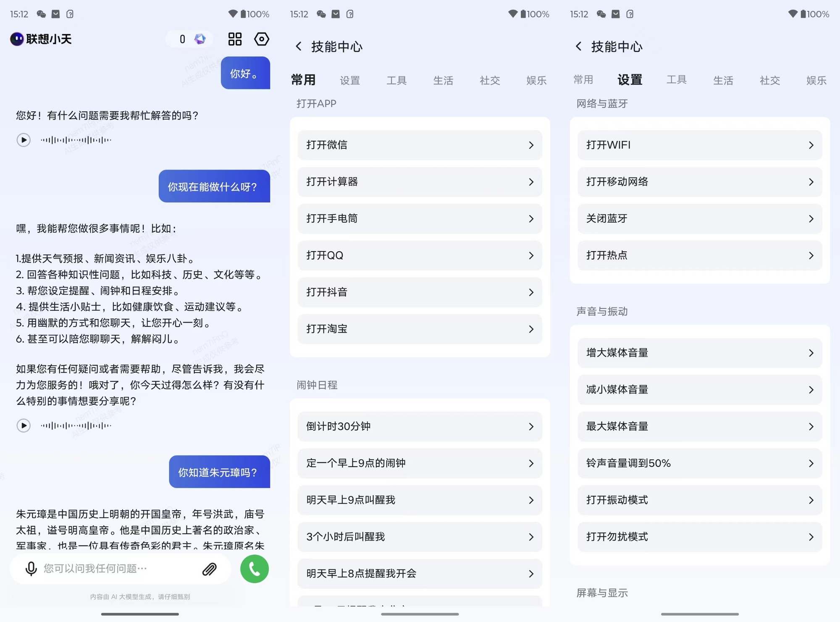Image resolution: width=840 pixels, height=622 pixels.
Task: Tap the '屏幕与显示' section heading
Action: click(x=602, y=593)
